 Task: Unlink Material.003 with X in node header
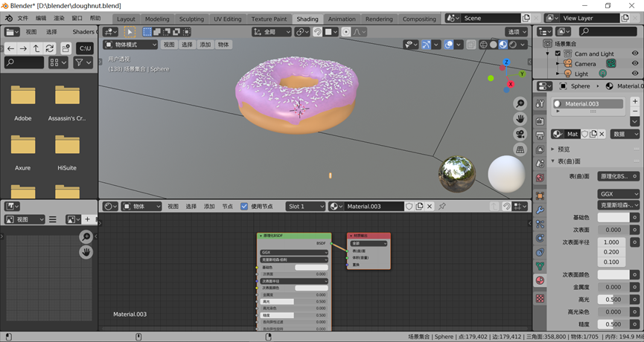pyautogui.click(x=430, y=206)
